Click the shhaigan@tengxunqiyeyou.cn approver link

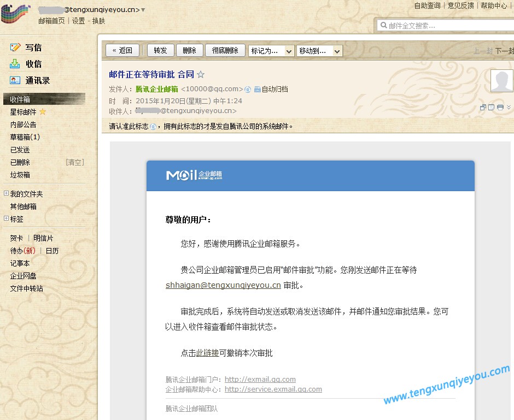223,285
